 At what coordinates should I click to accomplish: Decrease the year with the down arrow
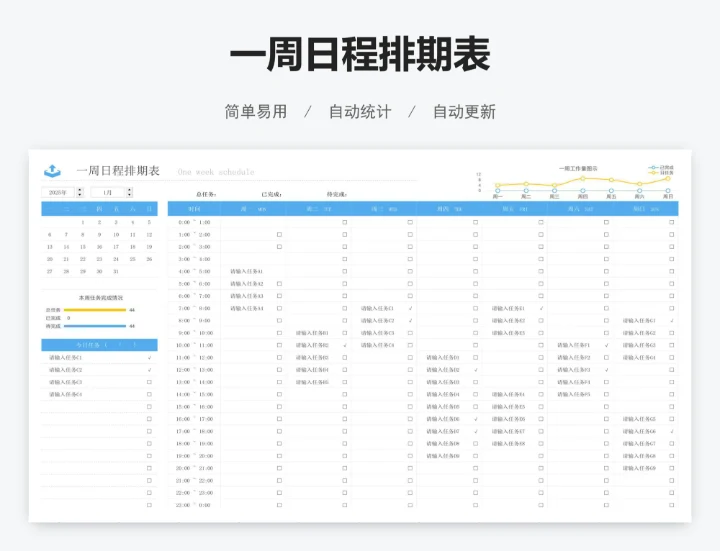point(80,195)
